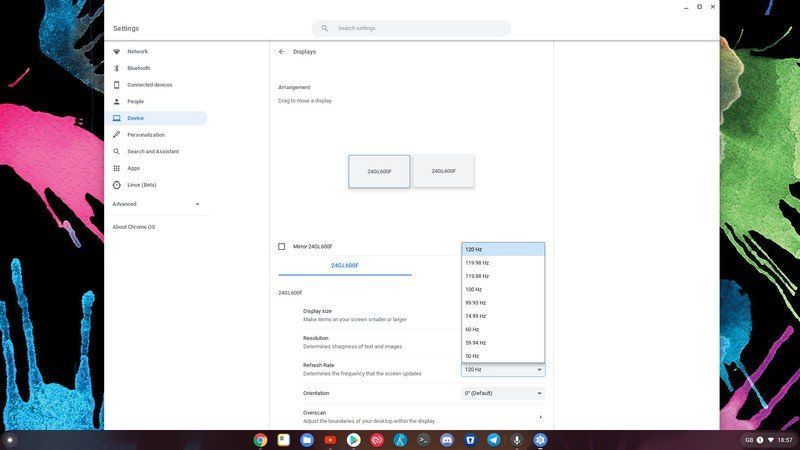Switch to the 24GL600F display tab
Image resolution: width=800 pixels, height=450 pixels.
tap(345, 266)
